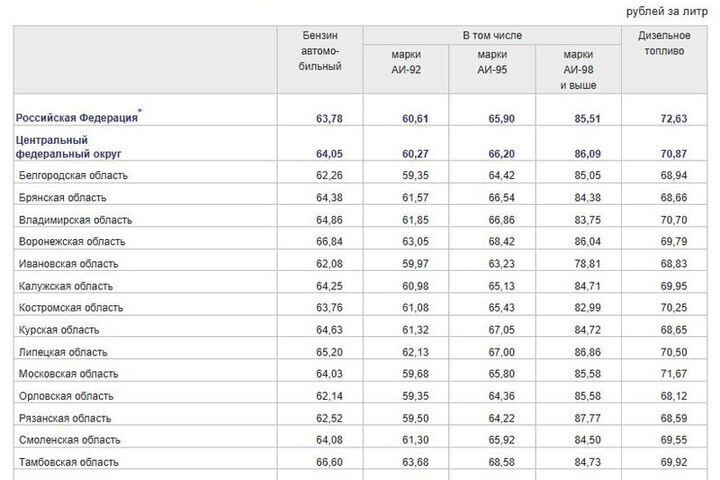Click the 'Липецкая область' row label
720x480 pixels.
(x=64, y=351)
